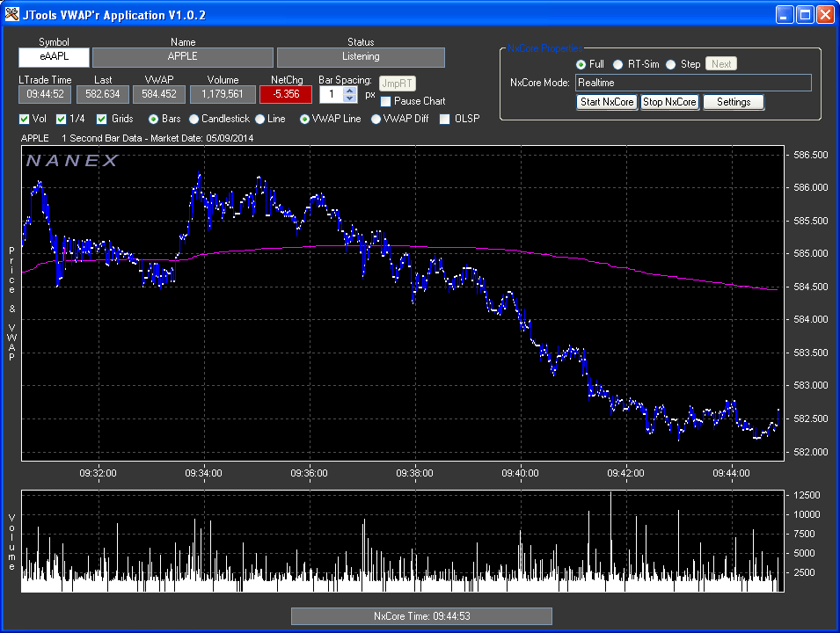The image size is (840, 633).
Task: Toggle the Vol checkbox
Action: coord(24,119)
